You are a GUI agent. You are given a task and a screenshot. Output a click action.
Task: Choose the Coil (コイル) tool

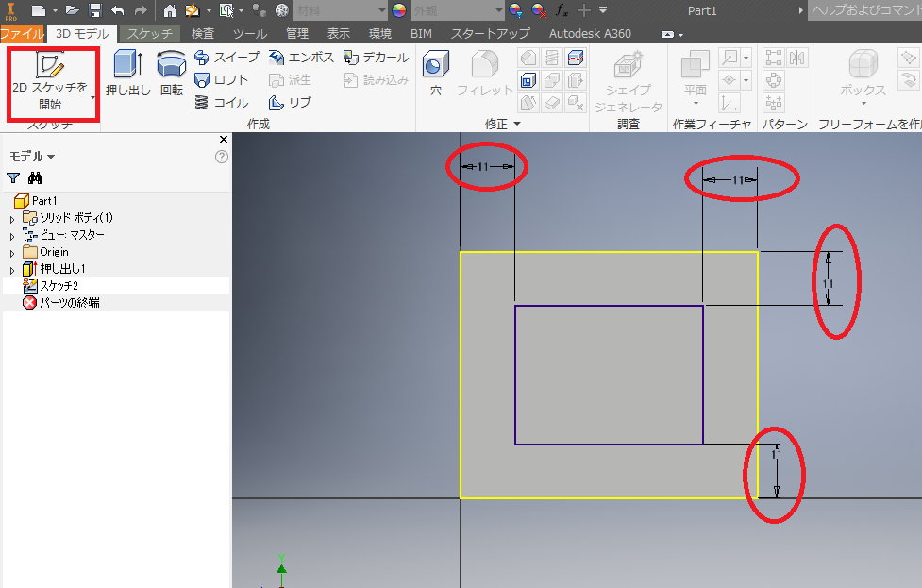click(x=221, y=102)
